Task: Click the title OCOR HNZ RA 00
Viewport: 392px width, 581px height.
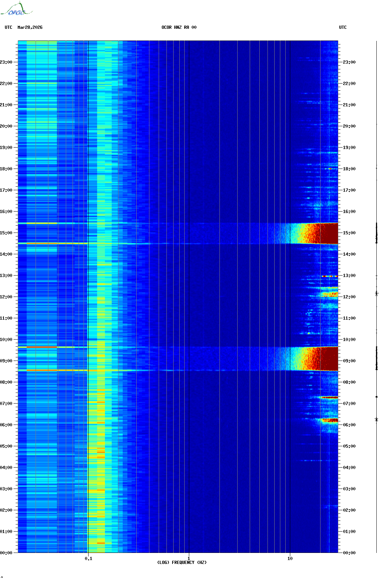Action: 179,27
